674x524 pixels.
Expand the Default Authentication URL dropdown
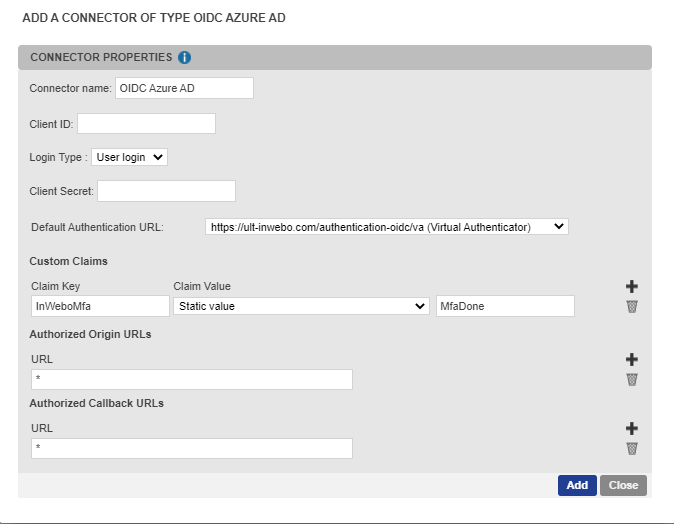coord(386,227)
